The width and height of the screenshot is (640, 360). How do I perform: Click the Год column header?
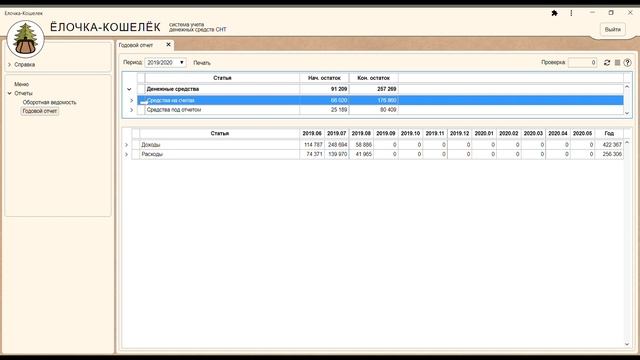(x=609, y=133)
